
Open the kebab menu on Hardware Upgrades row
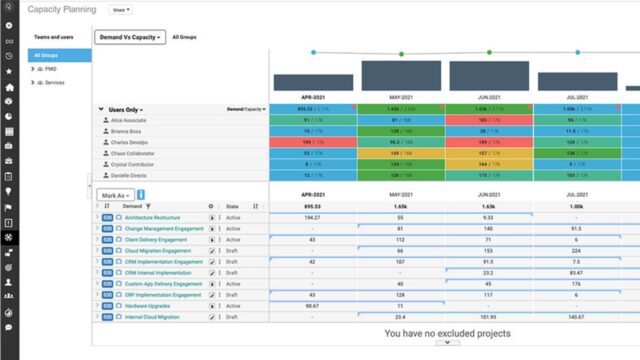[x=220, y=306]
